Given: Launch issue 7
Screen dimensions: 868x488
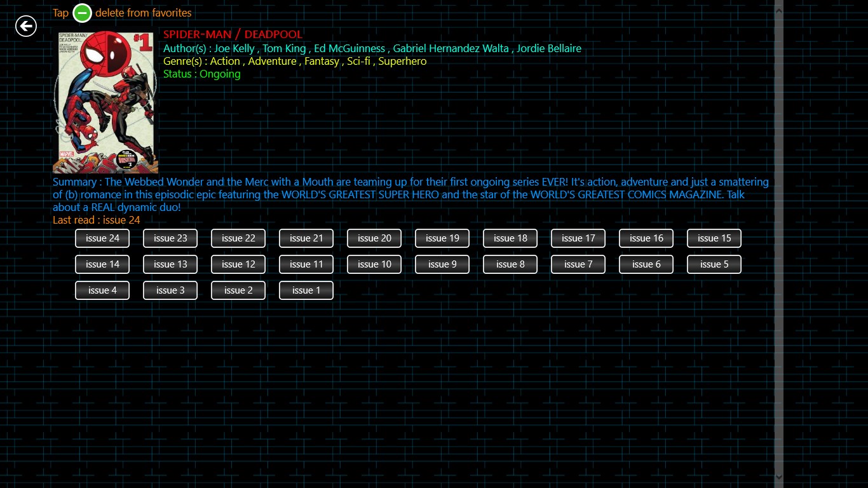Looking at the screenshot, I should click(x=578, y=264).
